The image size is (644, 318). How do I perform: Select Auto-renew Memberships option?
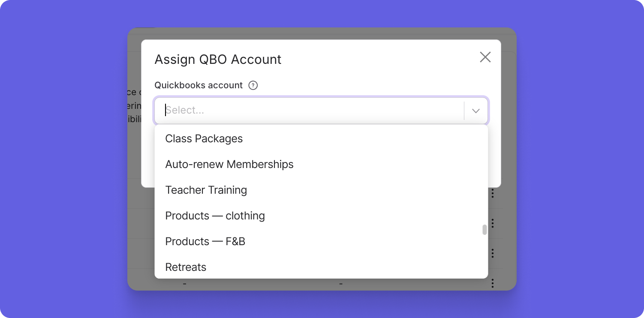[x=321, y=165]
